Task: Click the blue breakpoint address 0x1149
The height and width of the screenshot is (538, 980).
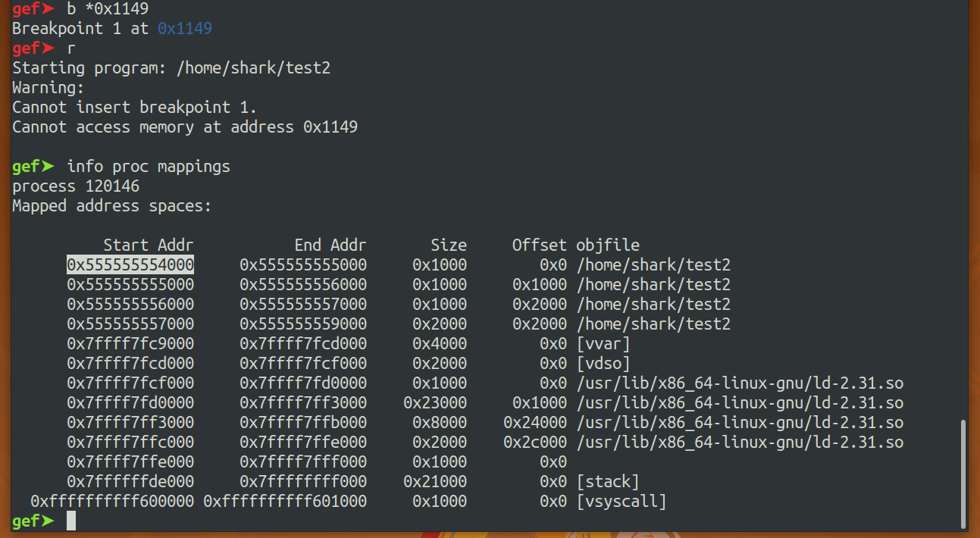Action: click(185, 29)
